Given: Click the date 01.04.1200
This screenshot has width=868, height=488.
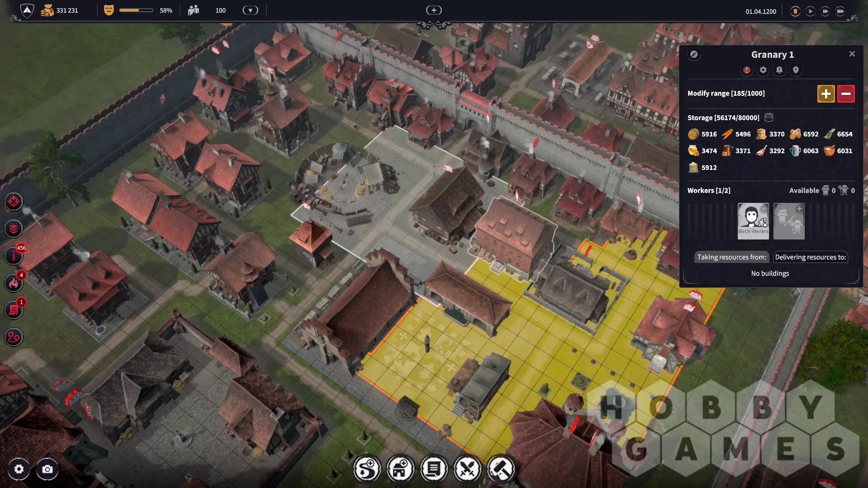Looking at the screenshot, I should coord(761,12).
